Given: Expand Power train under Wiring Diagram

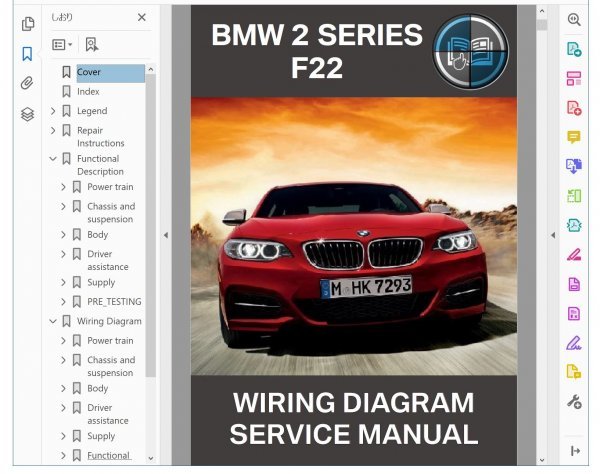Looking at the screenshot, I should coord(64,341).
